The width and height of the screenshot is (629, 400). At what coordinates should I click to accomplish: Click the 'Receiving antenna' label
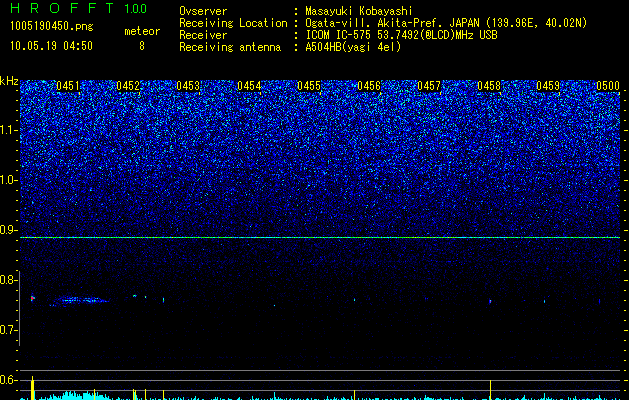tap(230, 47)
